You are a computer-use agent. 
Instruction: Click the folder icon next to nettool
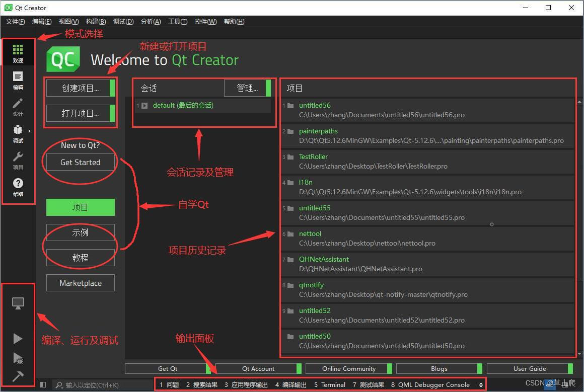pos(290,234)
